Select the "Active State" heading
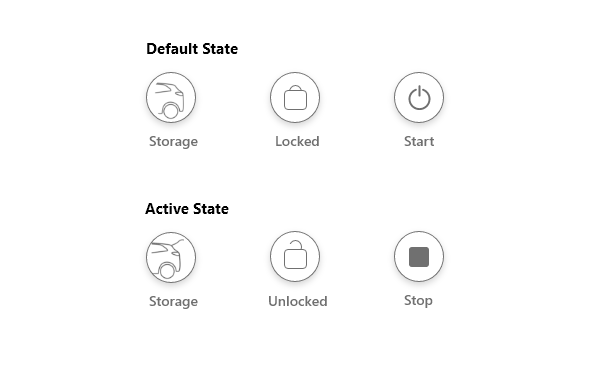595x370 pixels. coord(187,209)
